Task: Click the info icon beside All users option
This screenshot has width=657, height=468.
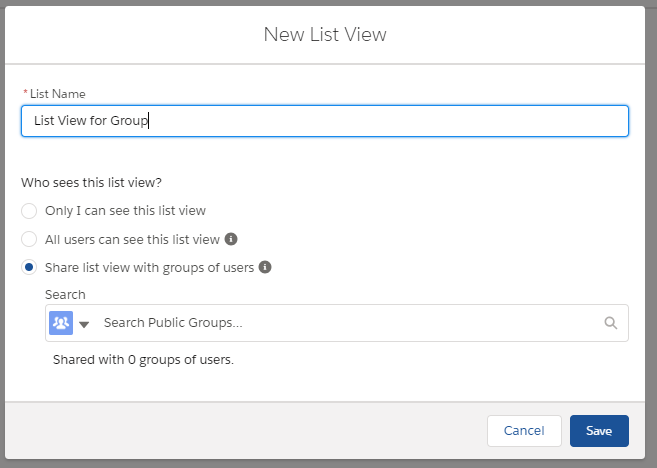Action: [231, 239]
